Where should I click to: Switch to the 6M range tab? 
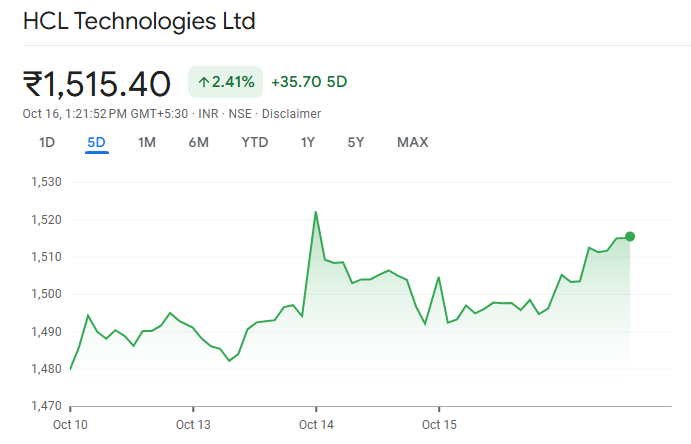coord(198,142)
